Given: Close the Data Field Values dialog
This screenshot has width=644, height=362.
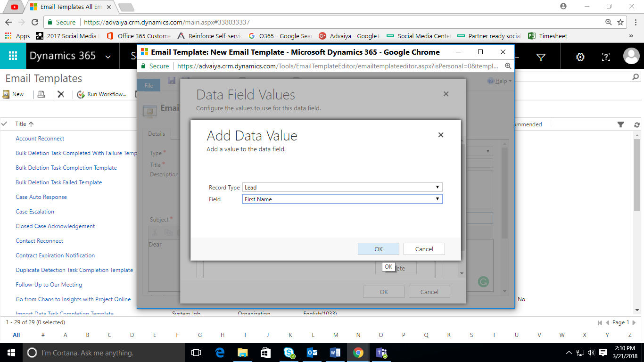Looking at the screenshot, I should [446, 94].
